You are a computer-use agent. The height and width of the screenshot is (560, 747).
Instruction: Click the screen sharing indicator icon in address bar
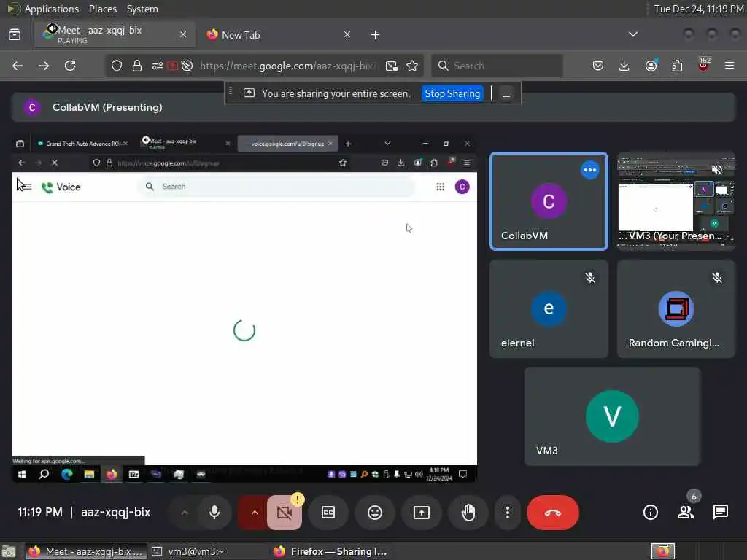172,66
